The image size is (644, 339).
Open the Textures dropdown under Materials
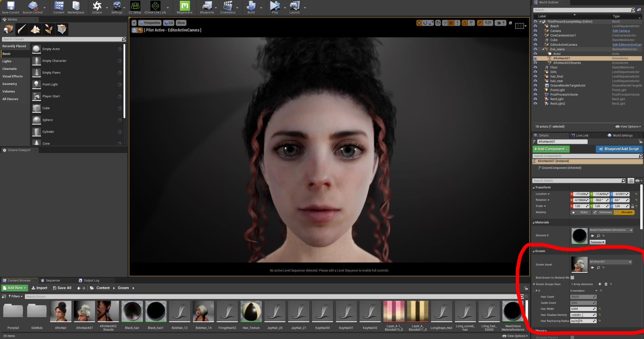[x=597, y=242]
